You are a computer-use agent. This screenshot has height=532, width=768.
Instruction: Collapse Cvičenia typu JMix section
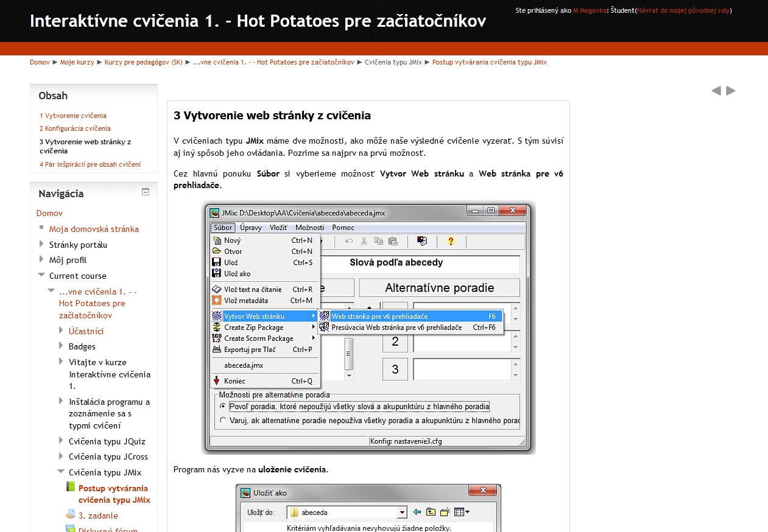click(x=61, y=472)
